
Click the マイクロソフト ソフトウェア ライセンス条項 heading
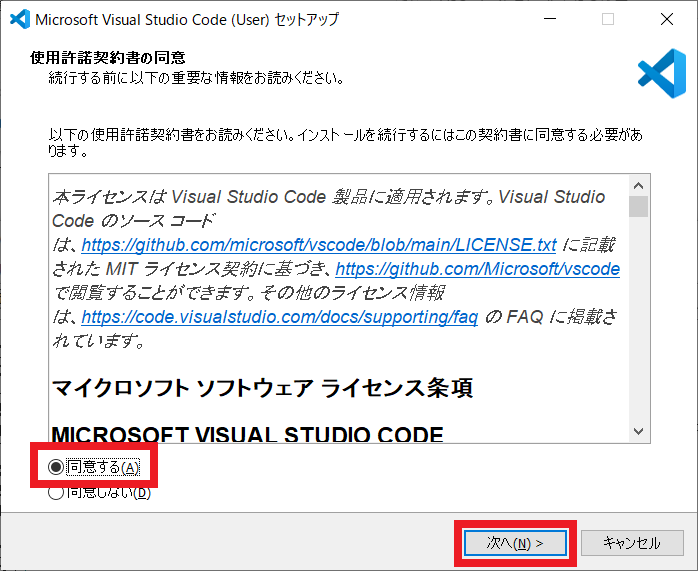tap(263, 388)
